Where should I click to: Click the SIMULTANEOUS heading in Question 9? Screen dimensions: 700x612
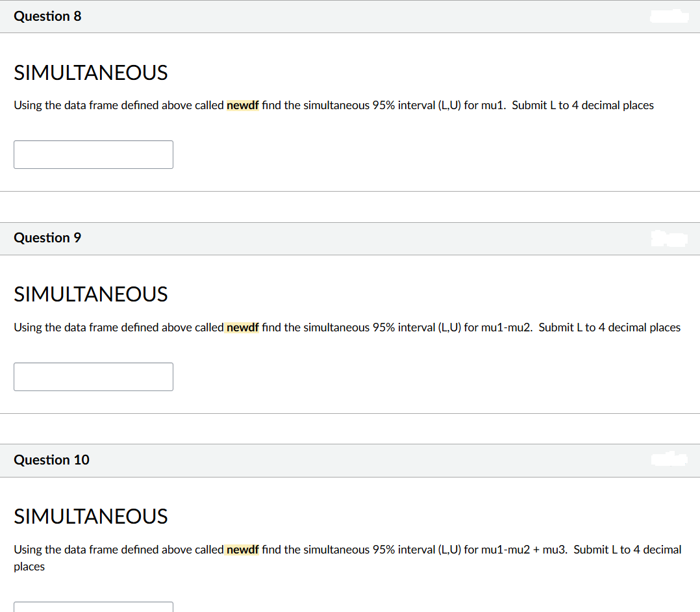click(x=91, y=294)
